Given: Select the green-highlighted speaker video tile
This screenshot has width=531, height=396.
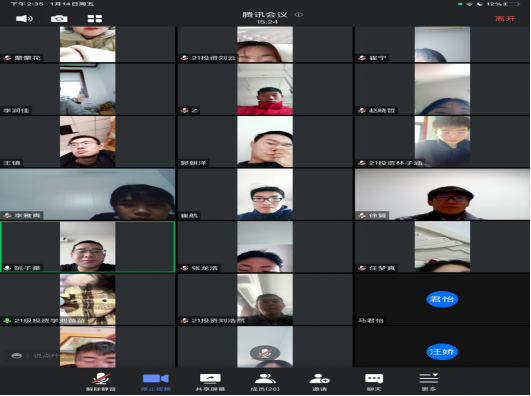Looking at the screenshot, I should 88,247.
